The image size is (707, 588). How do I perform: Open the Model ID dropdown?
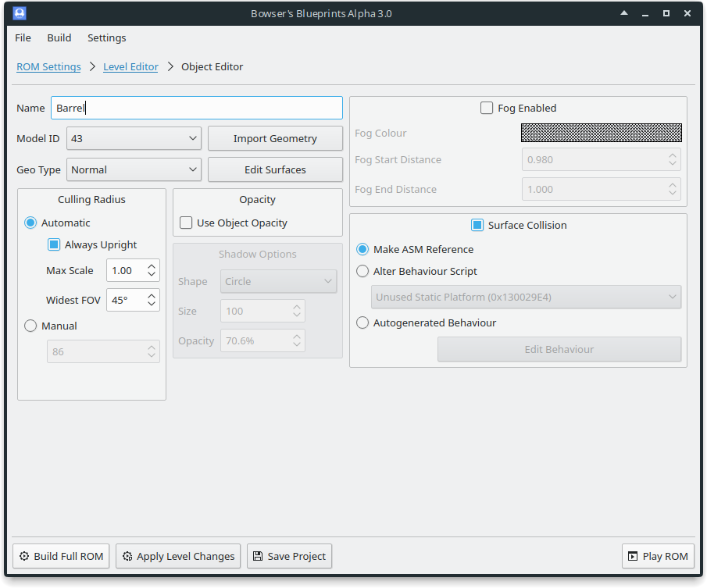click(x=134, y=138)
